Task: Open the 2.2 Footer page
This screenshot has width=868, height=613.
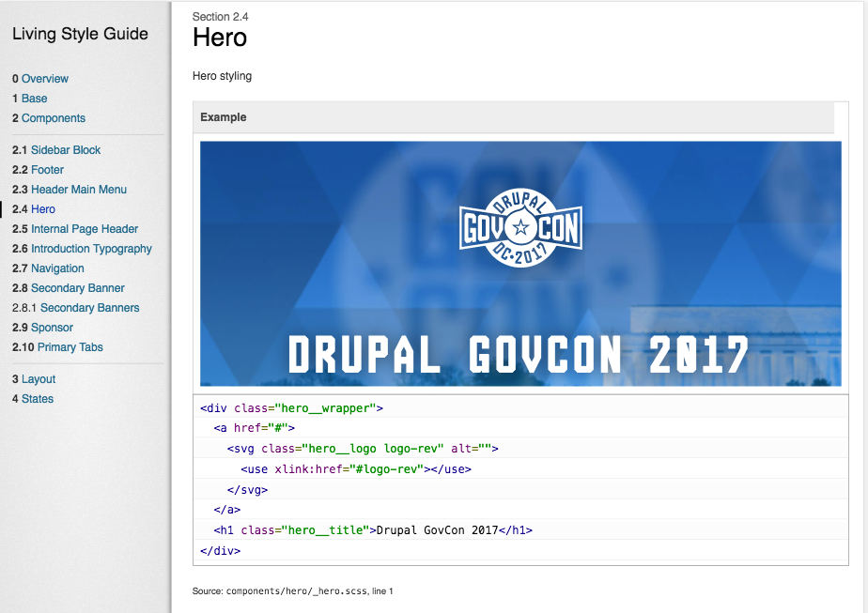Action: click(x=39, y=170)
